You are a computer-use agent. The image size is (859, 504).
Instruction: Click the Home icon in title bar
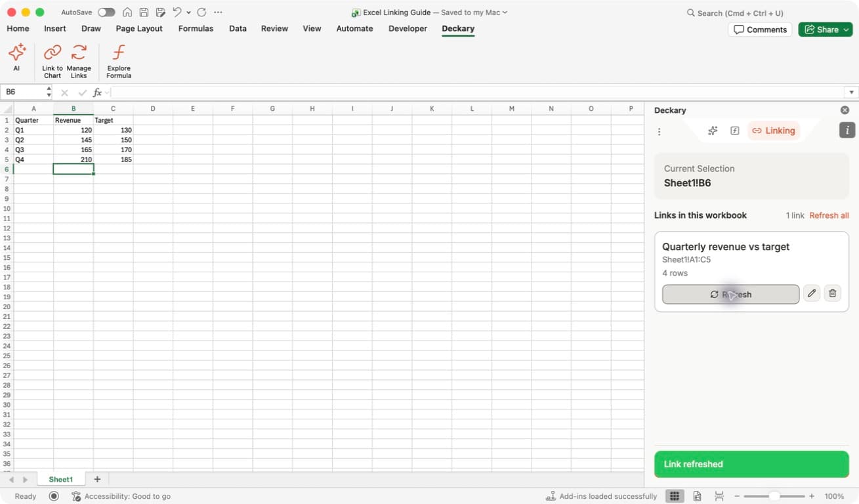(x=127, y=12)
